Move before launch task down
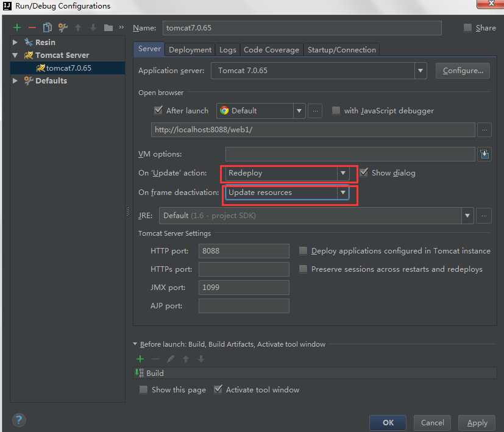The height and width of the screenshot is (432, 504). click(201, 359)
